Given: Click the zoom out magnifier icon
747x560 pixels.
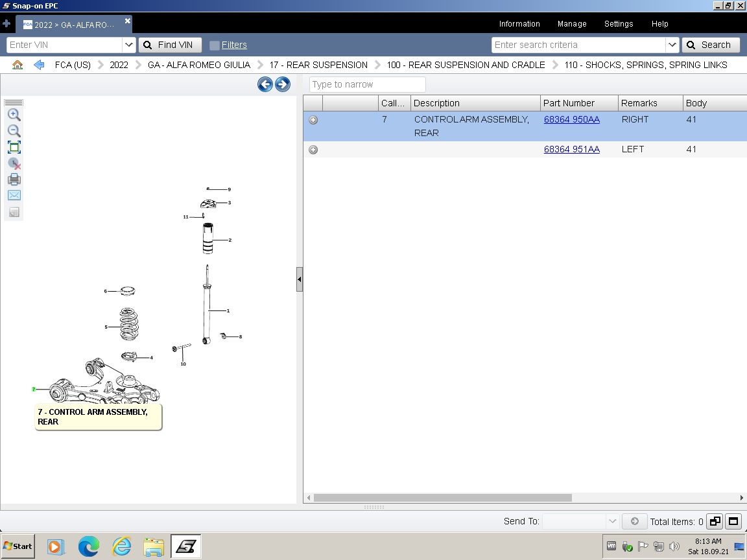Looking at the screenshot, I should click(14, 130).
